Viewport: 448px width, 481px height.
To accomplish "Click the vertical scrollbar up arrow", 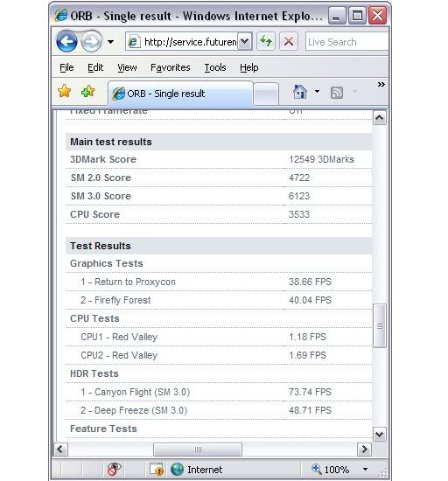I will coord(380,118).
